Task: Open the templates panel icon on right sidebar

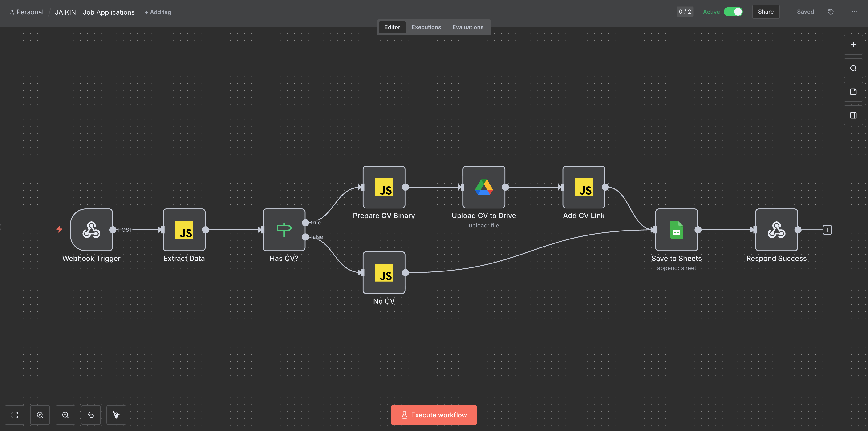Action: (853, 92)
